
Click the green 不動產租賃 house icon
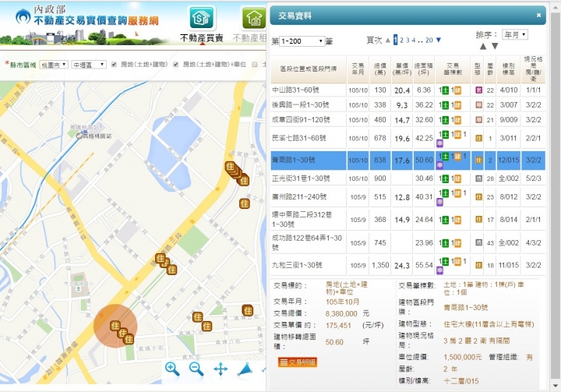[x=254, y=18]
